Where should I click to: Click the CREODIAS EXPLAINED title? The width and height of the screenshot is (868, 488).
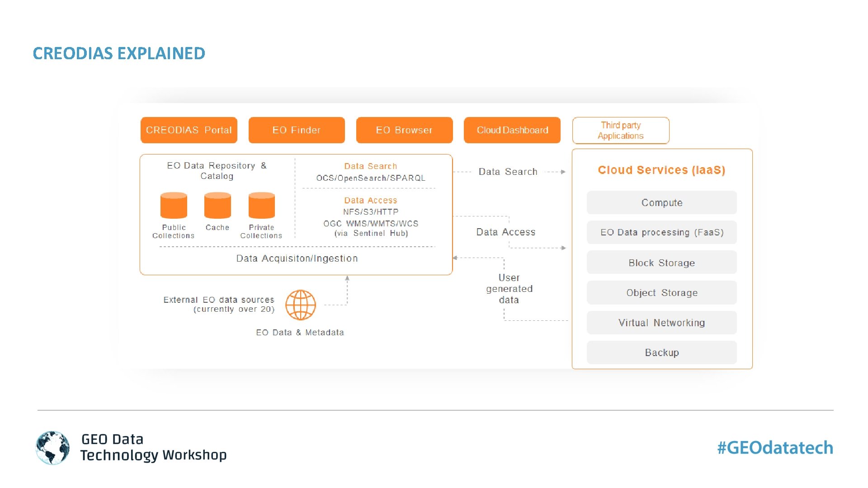tap(118, 54)
